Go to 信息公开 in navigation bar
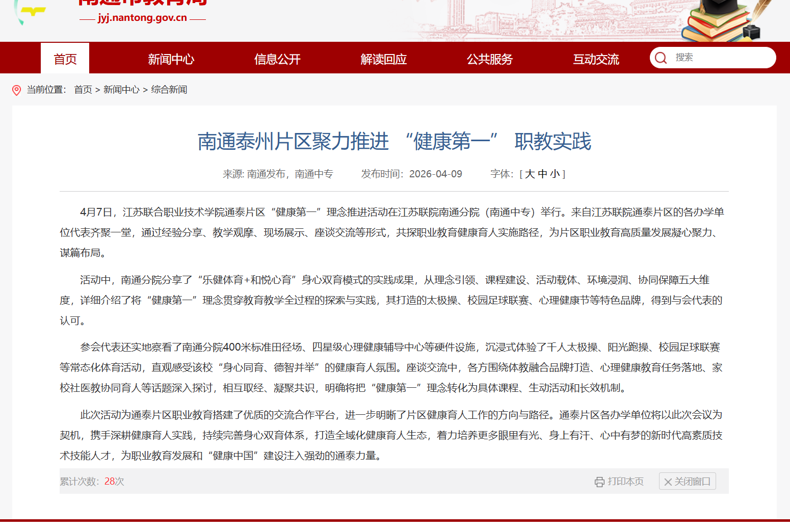The height and width of the screenshot is (532, 790). coord(277,59)
